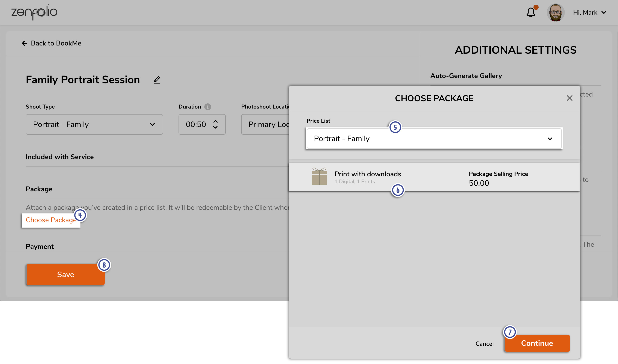Click the Choose Package link
Image resolution: width=618 pixels, height=364 pixels.
pos(51,220)
